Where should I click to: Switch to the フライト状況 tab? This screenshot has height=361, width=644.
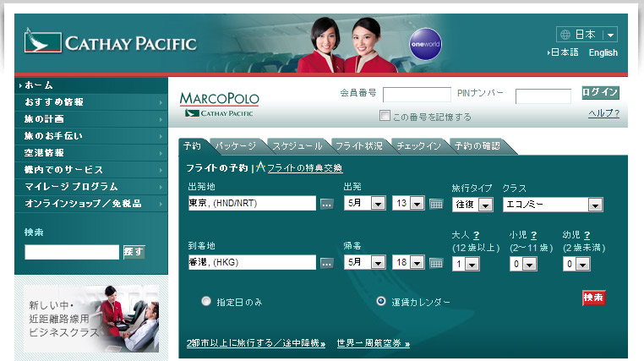click(x=359, y=146)
